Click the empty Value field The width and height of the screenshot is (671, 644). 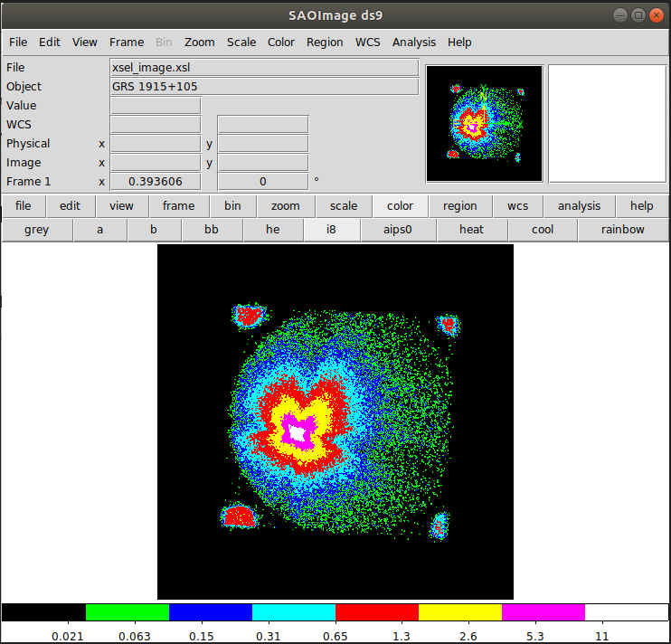click(156, 105)
